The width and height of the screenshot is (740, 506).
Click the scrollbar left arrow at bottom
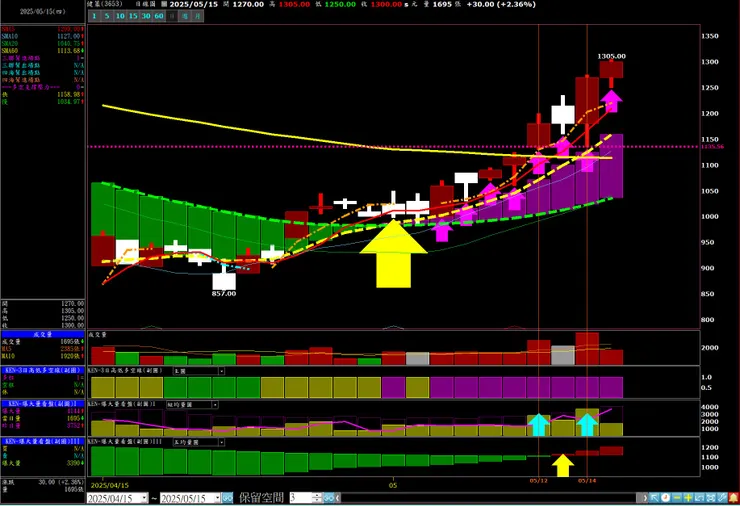(338, 498)
